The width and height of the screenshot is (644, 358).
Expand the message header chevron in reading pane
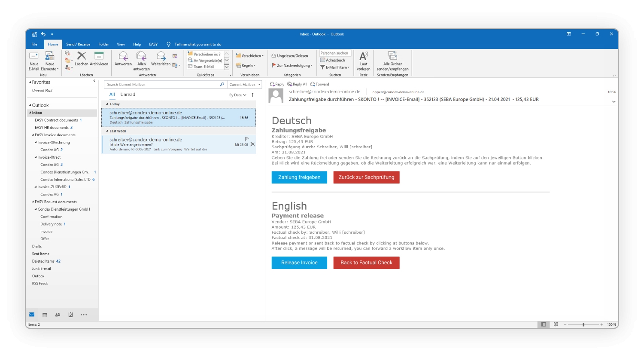(614, 102)
